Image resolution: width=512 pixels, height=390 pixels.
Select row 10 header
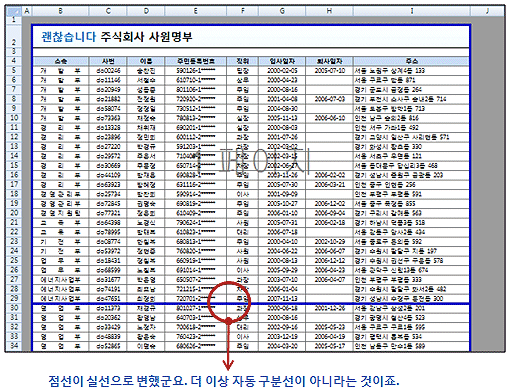click(x=14, y=118)
